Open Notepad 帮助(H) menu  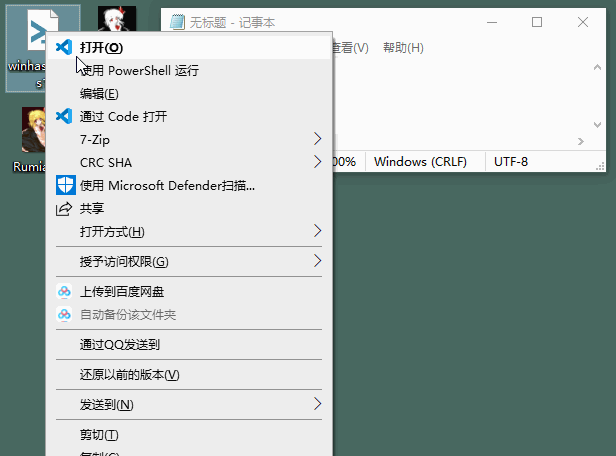pyautogui.click(x=403, y=48)
